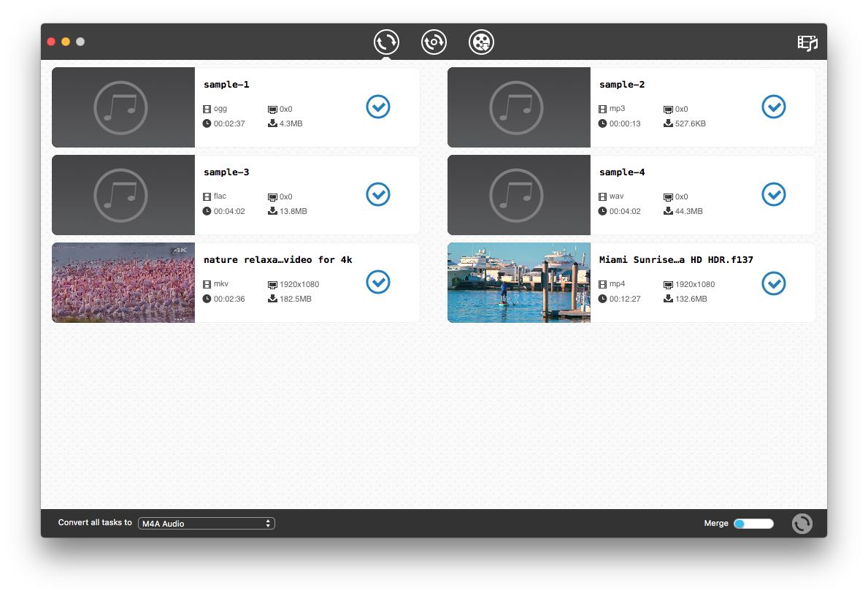
Task: Click the film format icon beside mp3
Action: click(x=603, y=109)
